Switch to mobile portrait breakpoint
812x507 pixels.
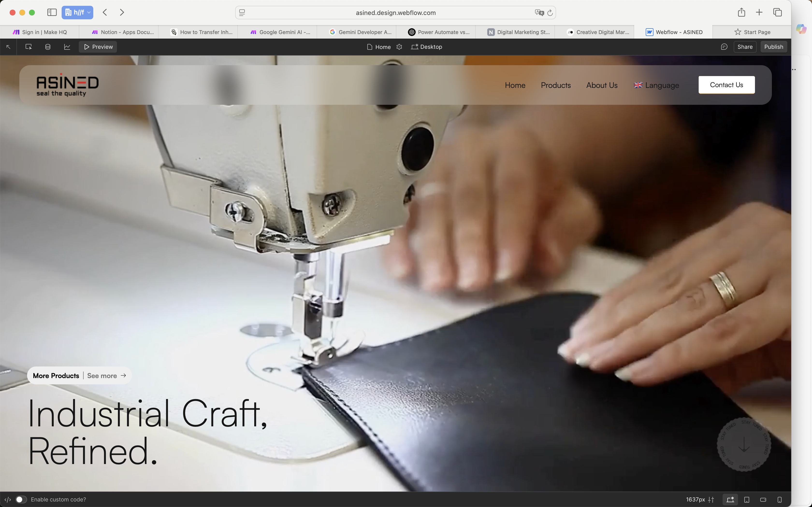point(779,500)
